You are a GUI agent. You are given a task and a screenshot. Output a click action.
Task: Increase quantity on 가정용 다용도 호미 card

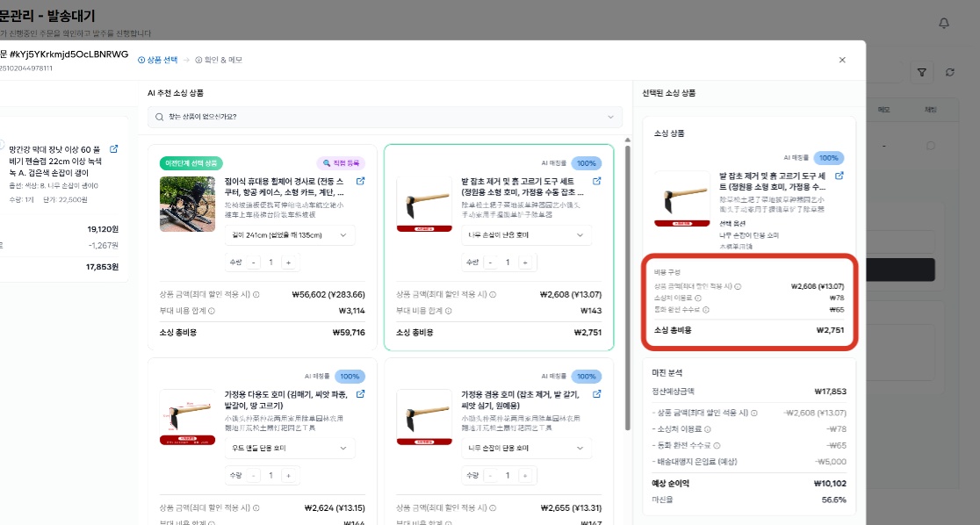tap(288, 476)
